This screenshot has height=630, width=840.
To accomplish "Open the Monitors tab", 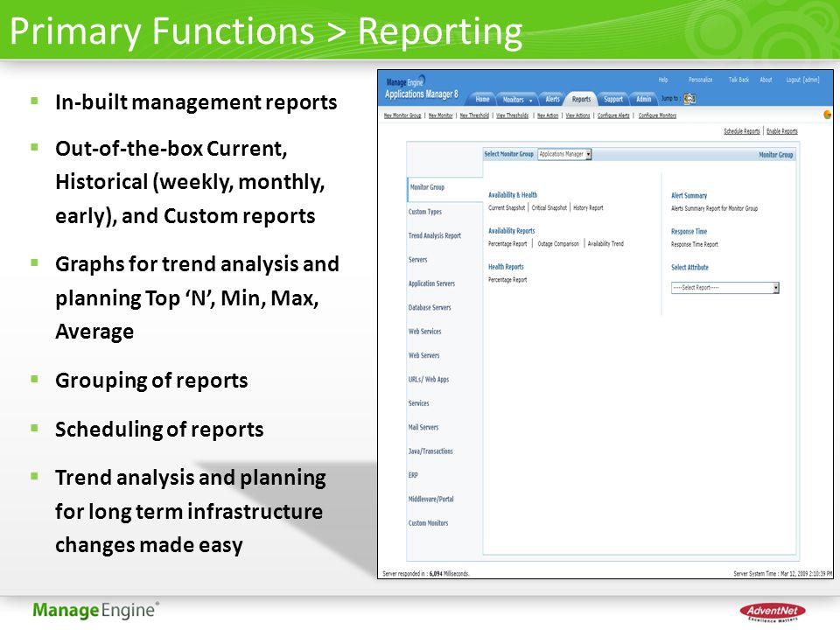I will [513, 100].
